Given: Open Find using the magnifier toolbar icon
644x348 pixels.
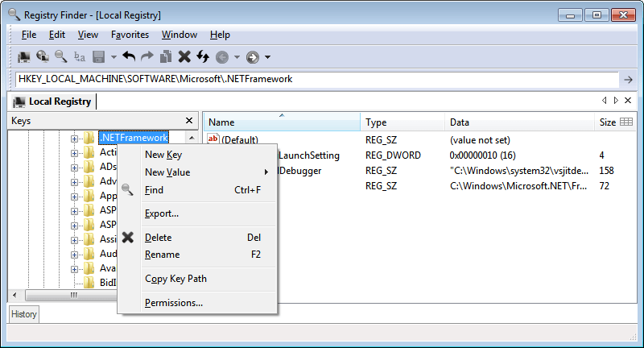Looking at the screenshot, I should pos(60,56).
